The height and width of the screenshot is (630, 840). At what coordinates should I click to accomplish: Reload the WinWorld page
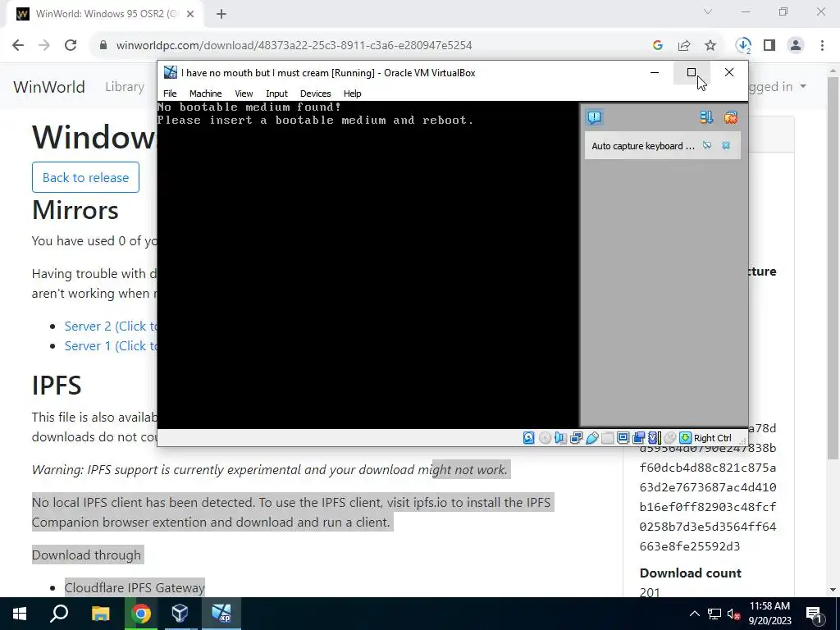(71, 45)
